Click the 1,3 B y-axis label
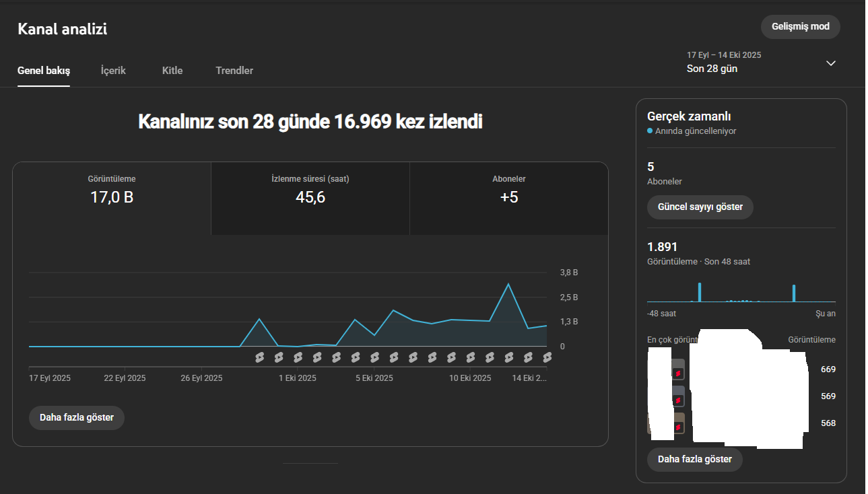Screen dimensions: 868x494 coord(569,322)
